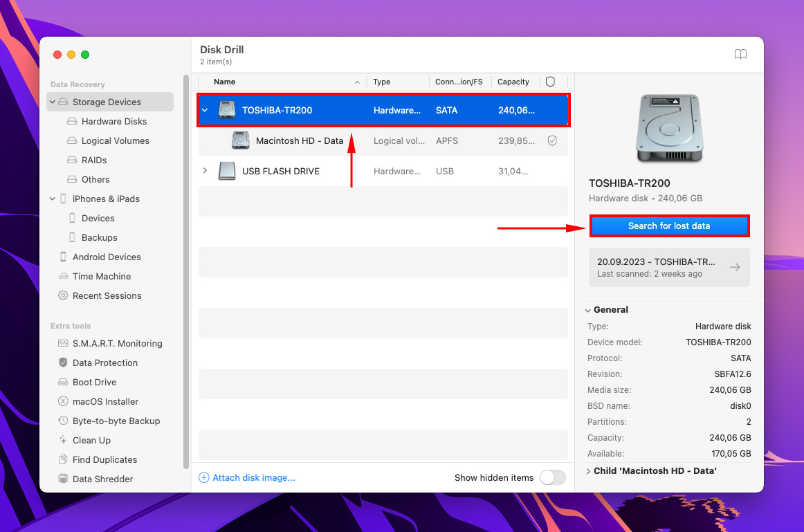Collapse the iPhones & iPads section

click(x=53, y=199)
